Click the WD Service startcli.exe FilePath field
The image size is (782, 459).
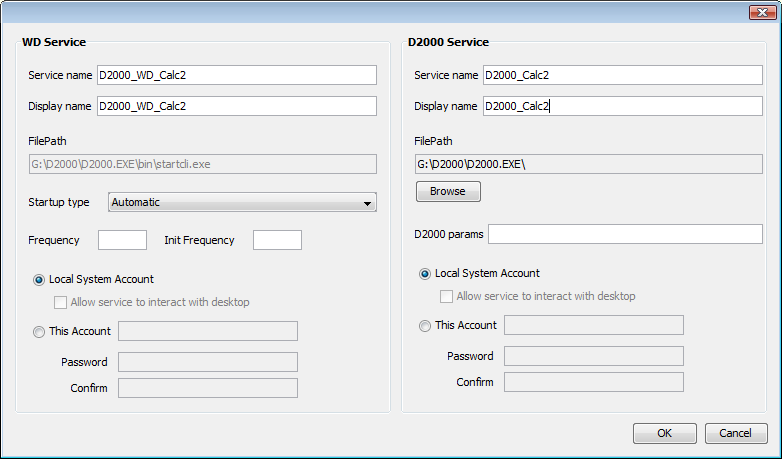pyautogui.click(x=202, y=164)
